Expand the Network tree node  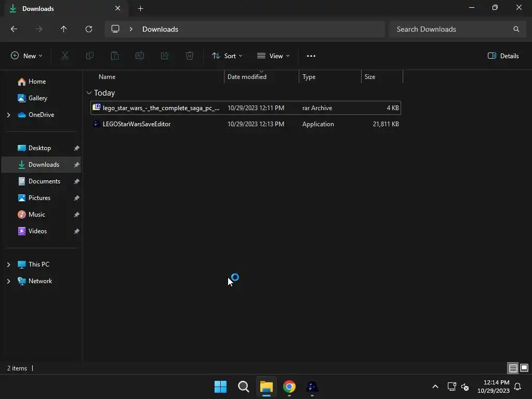pos(8,281)
